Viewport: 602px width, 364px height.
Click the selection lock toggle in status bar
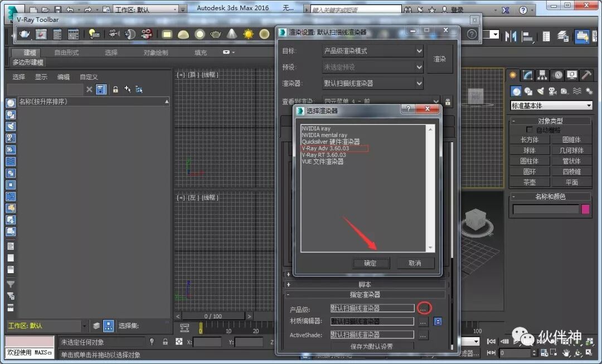pyautogui.click(x=165, y=341)
